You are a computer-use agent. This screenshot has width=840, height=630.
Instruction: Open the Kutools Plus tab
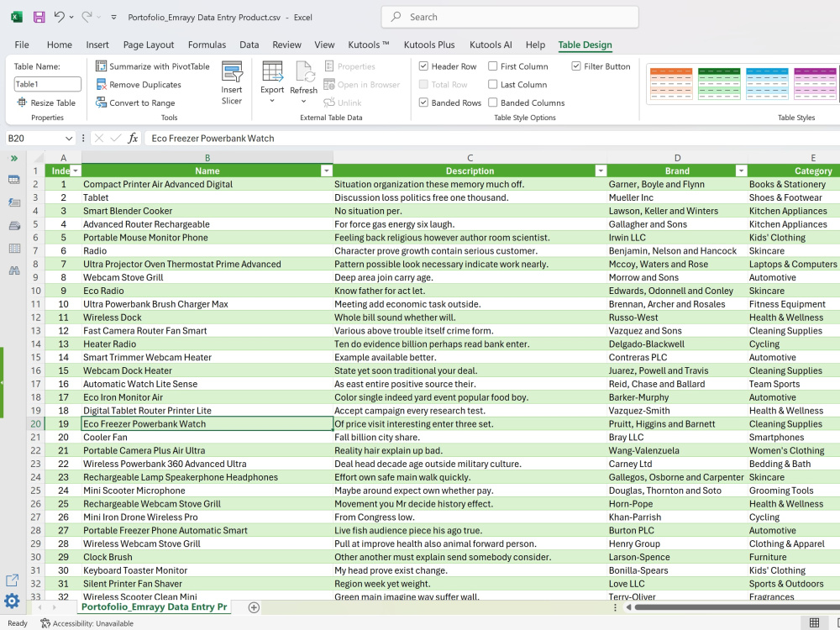(429, 45)
